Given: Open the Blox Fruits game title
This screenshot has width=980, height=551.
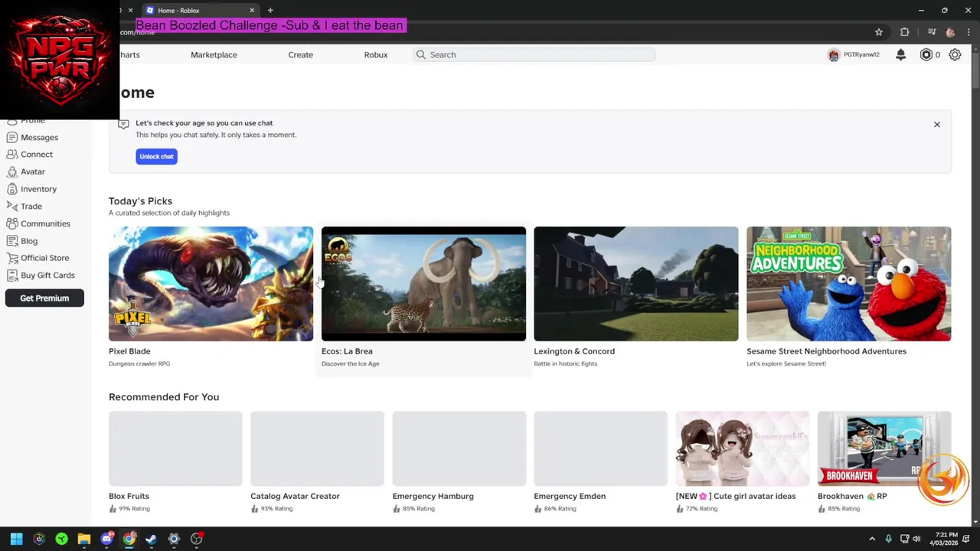Looking at the screenshot, I should pyautogui.click(x=129, y=496).
